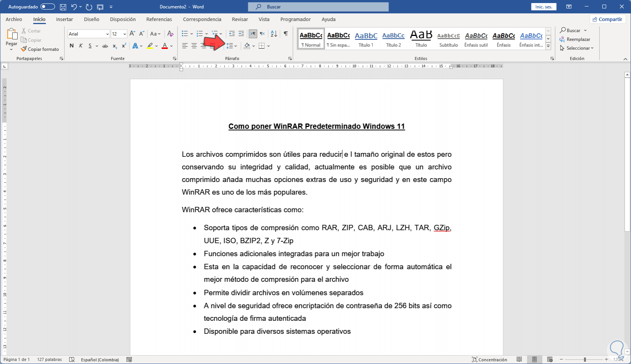Redo with the circular arrow icon
The width and height of the screenshot is (631, 364).
89,7
